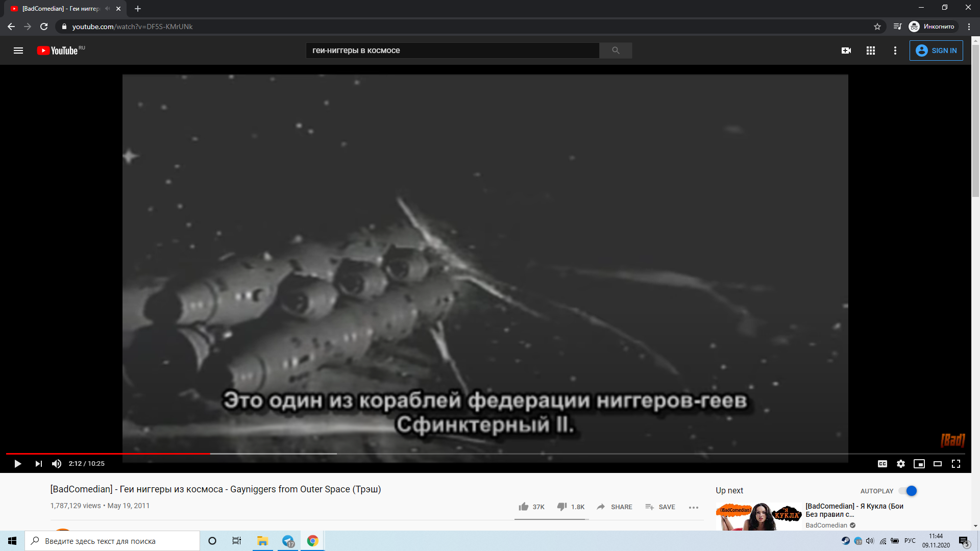
Task: Open the Up next video thumbnail
Action: (759, 517)
